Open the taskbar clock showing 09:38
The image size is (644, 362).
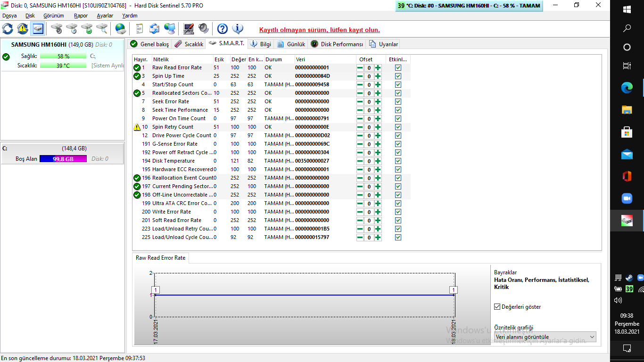coord(627,323)
